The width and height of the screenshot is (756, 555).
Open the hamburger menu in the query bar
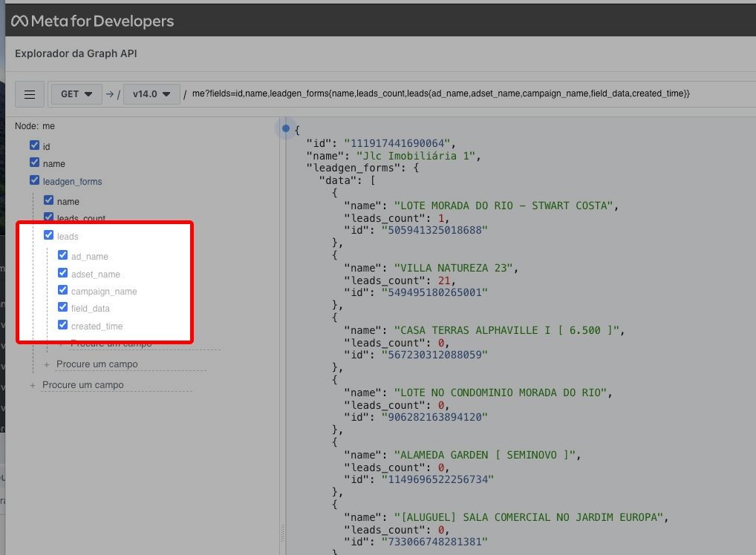click(30, 94)
